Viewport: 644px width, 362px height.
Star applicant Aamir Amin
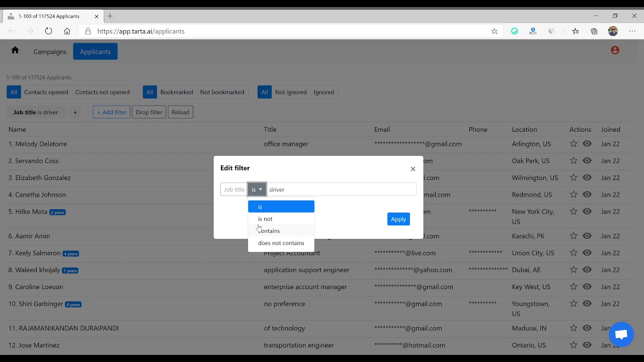pyautogui.click(x=574, y=236)
